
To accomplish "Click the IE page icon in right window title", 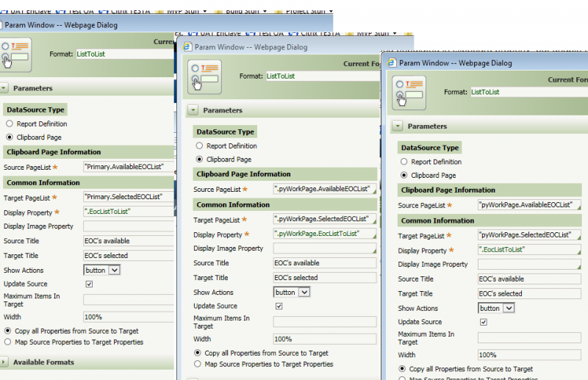I will [x=391, y=62].
